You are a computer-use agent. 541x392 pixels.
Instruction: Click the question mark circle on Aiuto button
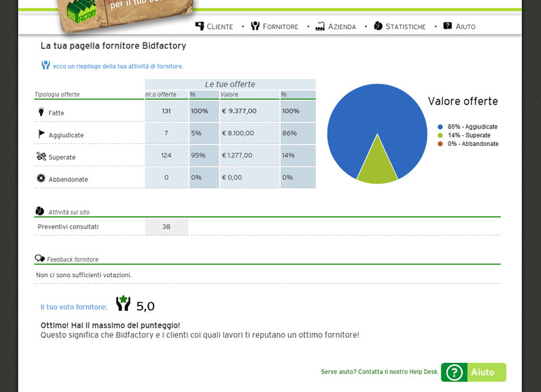[x=454, y=372]
